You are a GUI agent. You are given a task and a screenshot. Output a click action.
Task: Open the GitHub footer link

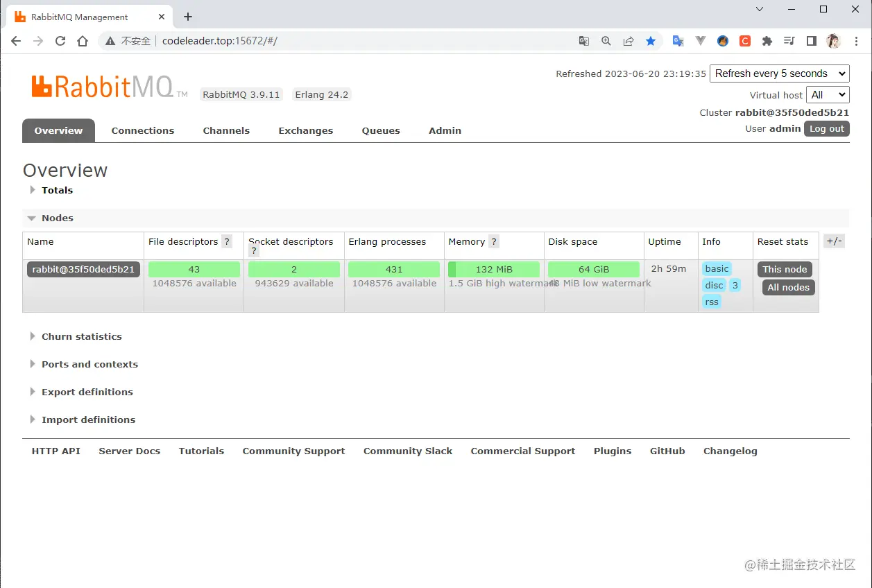pos(667,451)
